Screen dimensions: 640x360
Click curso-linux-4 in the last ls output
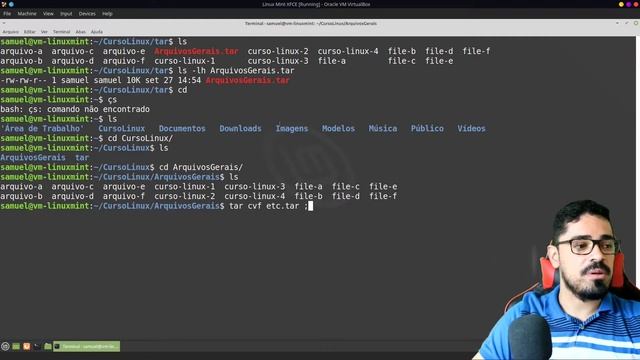[x=255, y=196]
